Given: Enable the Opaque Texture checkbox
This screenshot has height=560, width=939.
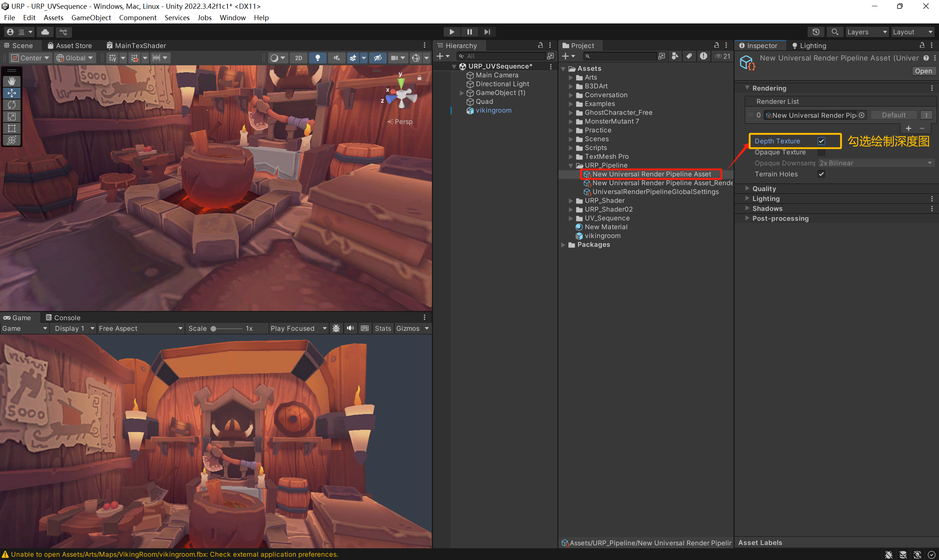Looking at the screenshot, I should tap(821, 152).
